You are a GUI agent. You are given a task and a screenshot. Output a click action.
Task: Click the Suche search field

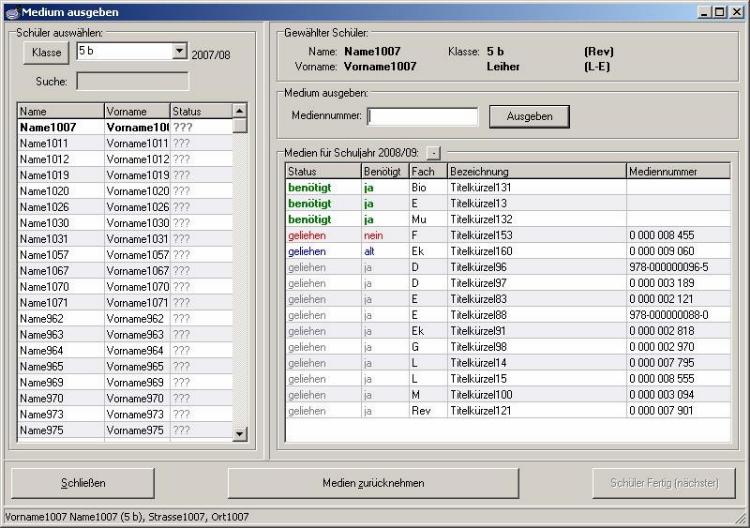pyautogui.click(x=132, y=81)
